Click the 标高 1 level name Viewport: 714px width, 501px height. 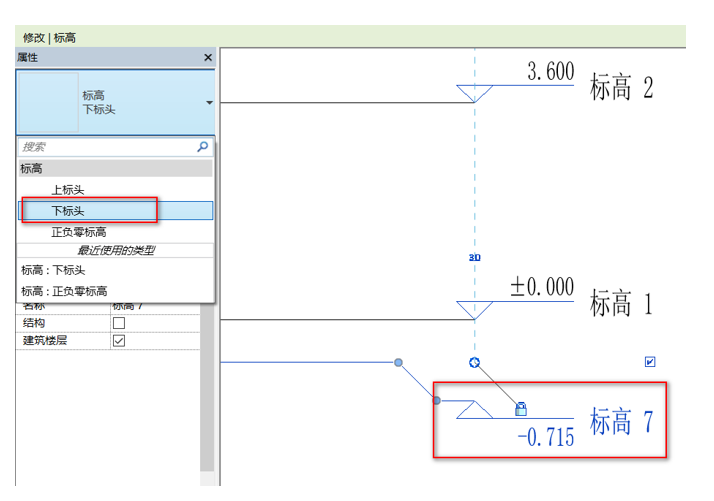click(621, 303)
